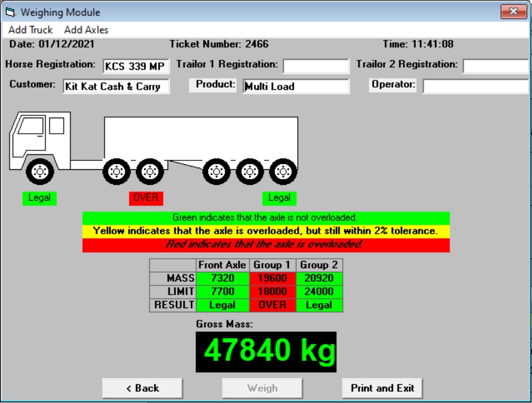This screenshot has width=532, height=403.
Task: Focus the empty Operator field
Action: click(476, 87)
